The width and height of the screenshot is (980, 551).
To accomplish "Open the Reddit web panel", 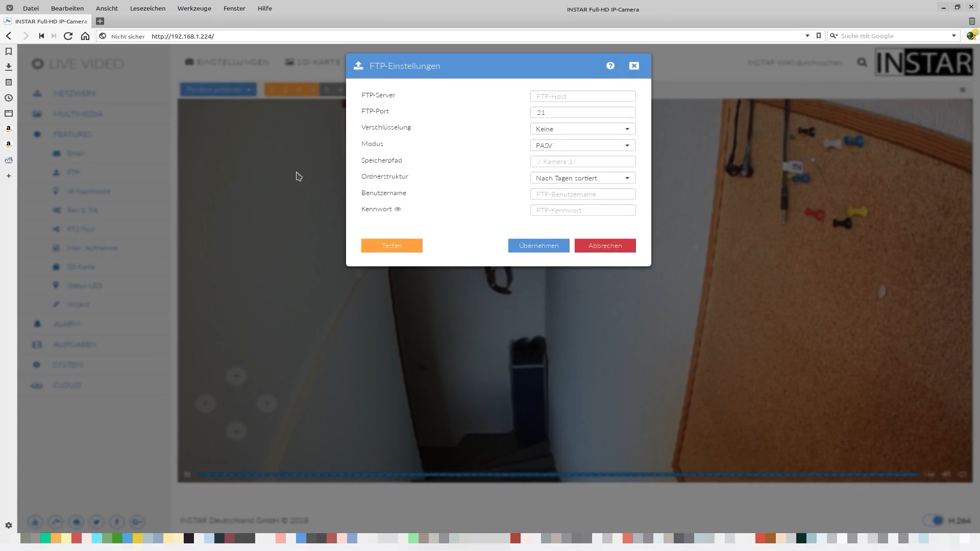I will tap(9, 160).
